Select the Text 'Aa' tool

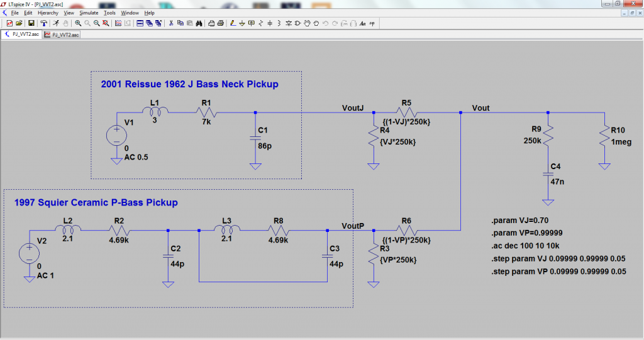(x=363, y=23)
